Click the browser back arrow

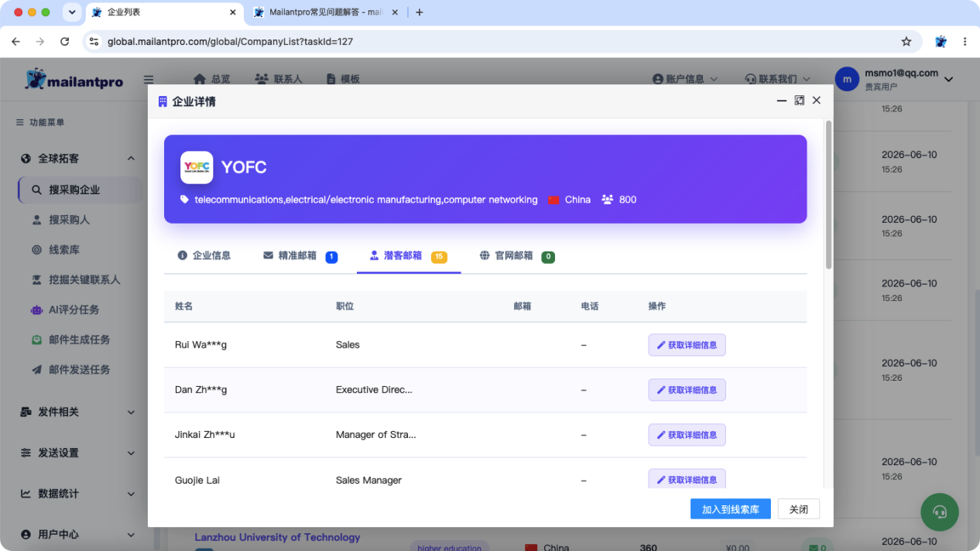tap(16, 41)
